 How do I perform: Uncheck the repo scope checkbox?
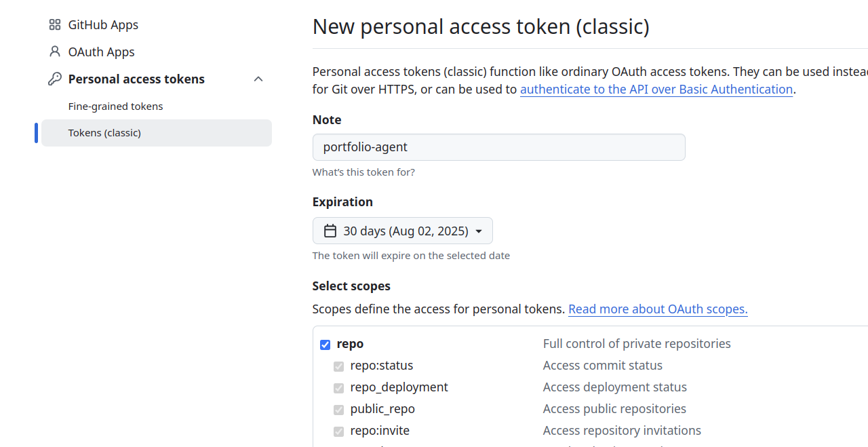(x=325, y=345)
